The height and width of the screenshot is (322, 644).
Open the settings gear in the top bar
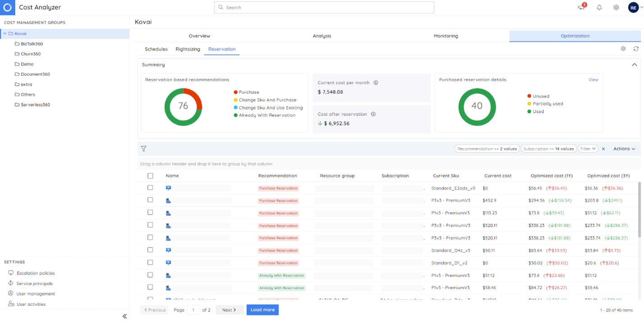(x=616, y=7)
